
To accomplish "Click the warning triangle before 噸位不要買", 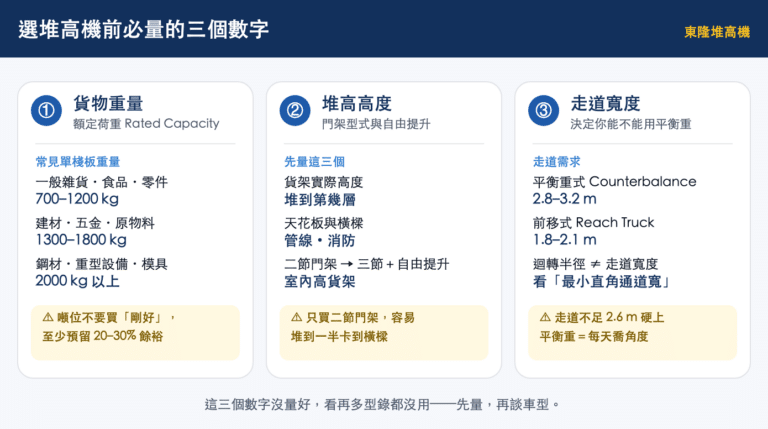I will (48, 317).
